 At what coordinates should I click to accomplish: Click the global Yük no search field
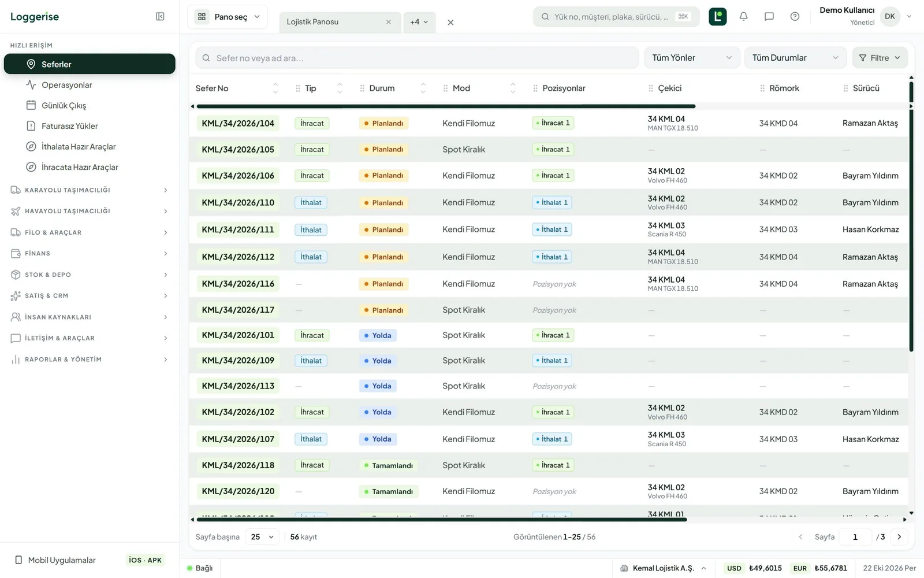pyautogui.click(x=616, y=17)
